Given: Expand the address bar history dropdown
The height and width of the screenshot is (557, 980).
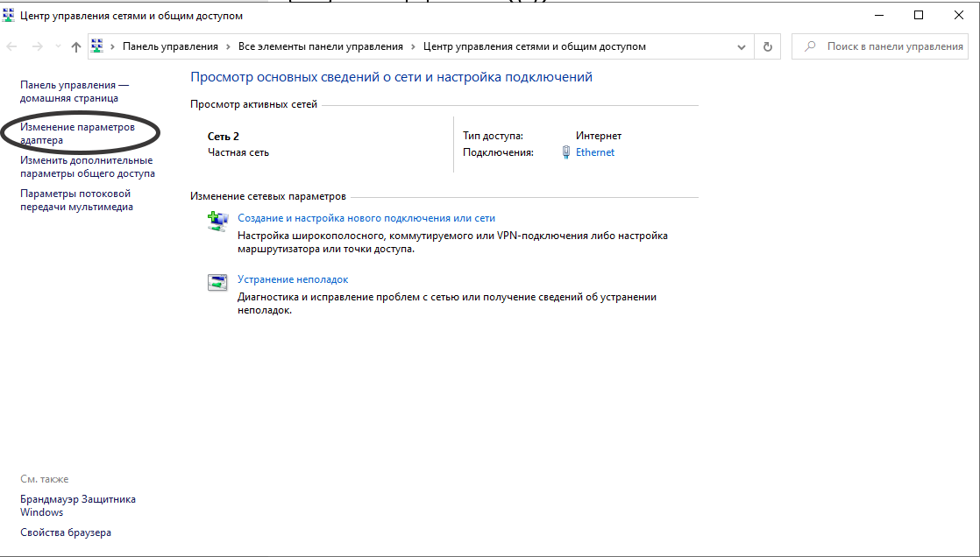Looking at the screenshot, I should pos(742,47).
